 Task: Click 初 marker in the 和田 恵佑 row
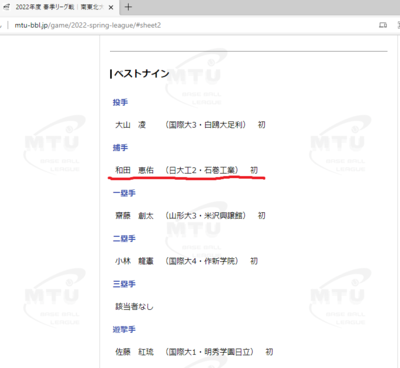pyautogui.click(x=254, y=170)
